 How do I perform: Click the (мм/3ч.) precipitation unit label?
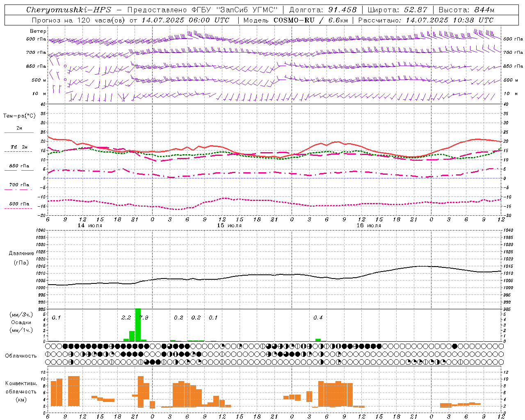pyautogui.click(x=21, y=315)
